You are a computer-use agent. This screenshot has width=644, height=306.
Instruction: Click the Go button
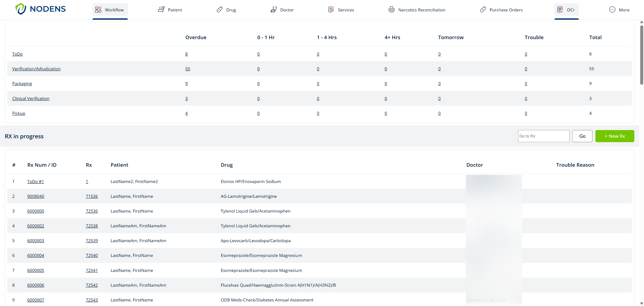coord(582,136)
